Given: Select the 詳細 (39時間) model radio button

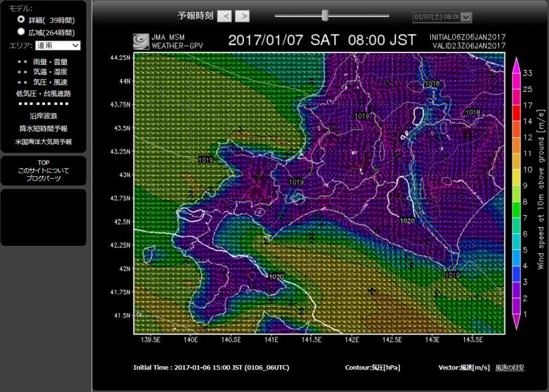Looking at the screenshot, I should (21, 19).
